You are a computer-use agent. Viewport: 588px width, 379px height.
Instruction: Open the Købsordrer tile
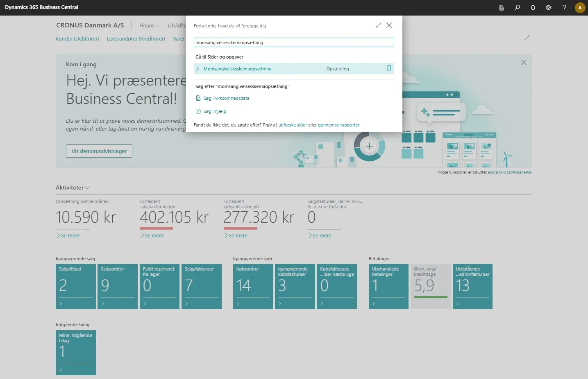point(253,287)
